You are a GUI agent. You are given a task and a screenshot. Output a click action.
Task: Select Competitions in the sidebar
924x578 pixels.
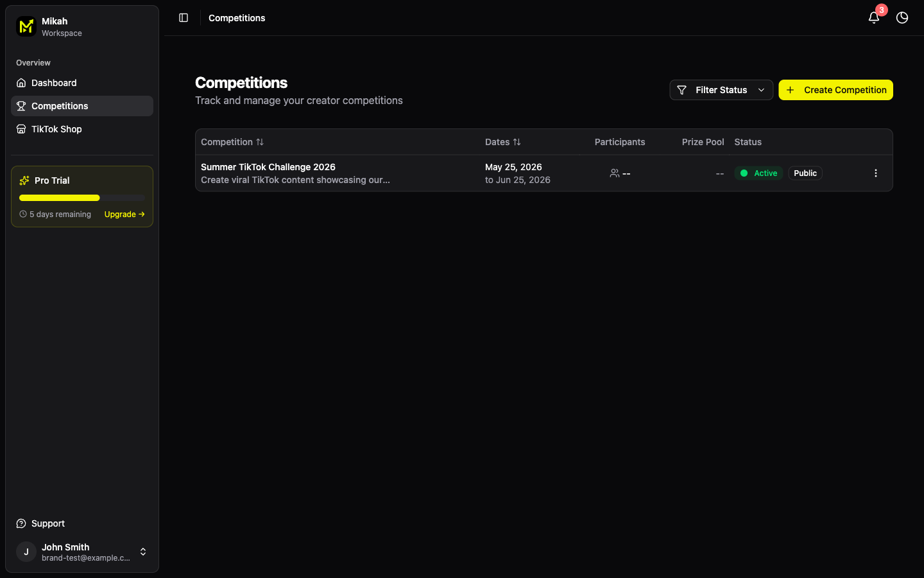[x=82, y=106]
